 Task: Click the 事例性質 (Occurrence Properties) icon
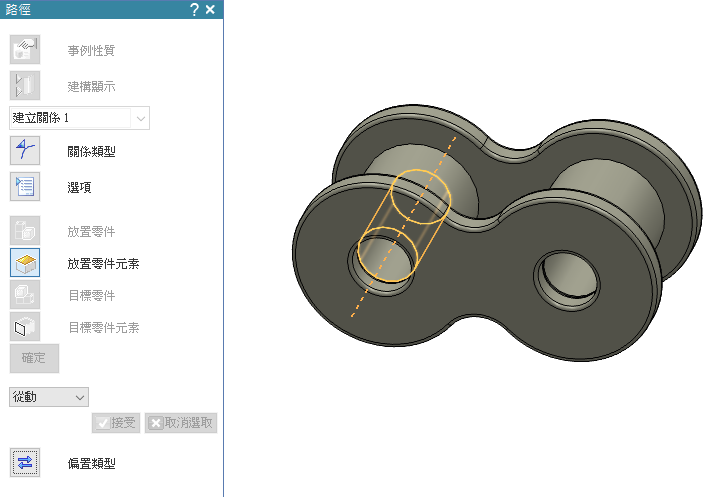[x=25, y=49]
